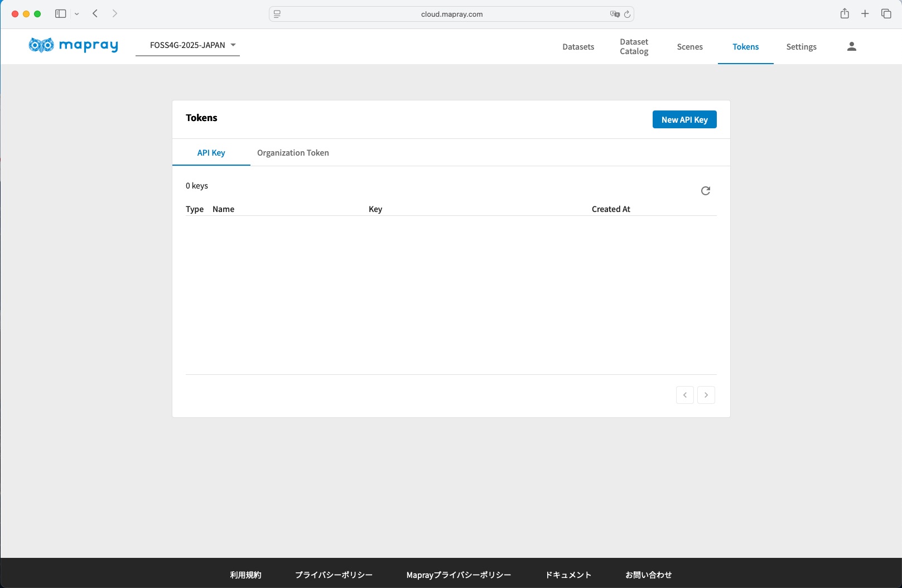Open the user account menu icon

point(851,47)
